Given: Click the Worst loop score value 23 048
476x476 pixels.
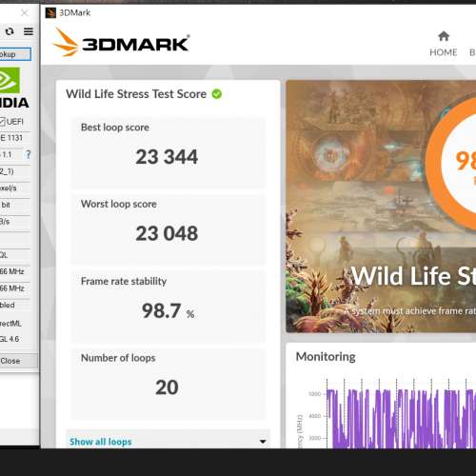Looking at the screenshot, I should tap(167, 233).
